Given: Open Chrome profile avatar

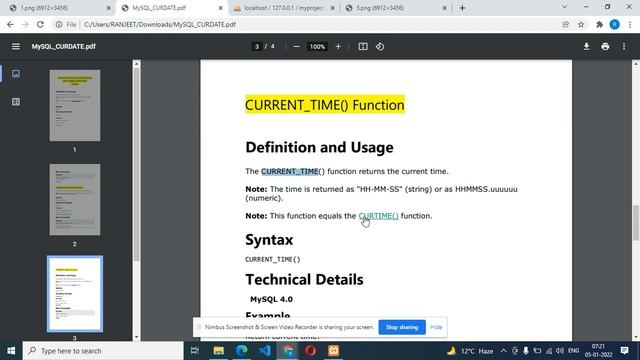Looking at the screenshot, I should tap(614, 24).
